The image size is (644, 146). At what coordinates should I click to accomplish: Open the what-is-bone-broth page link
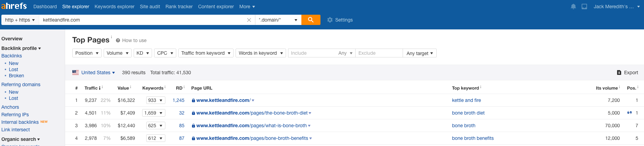tap(252, 125)
